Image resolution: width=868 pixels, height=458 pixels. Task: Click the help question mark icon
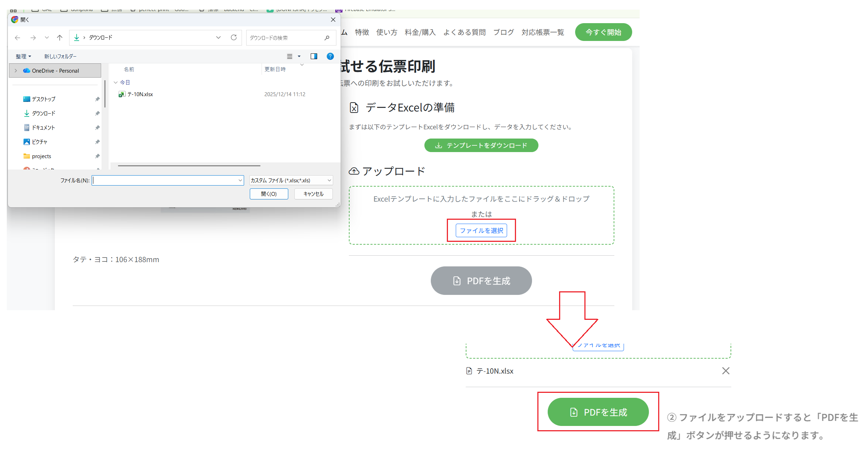[x=330, y=56]
